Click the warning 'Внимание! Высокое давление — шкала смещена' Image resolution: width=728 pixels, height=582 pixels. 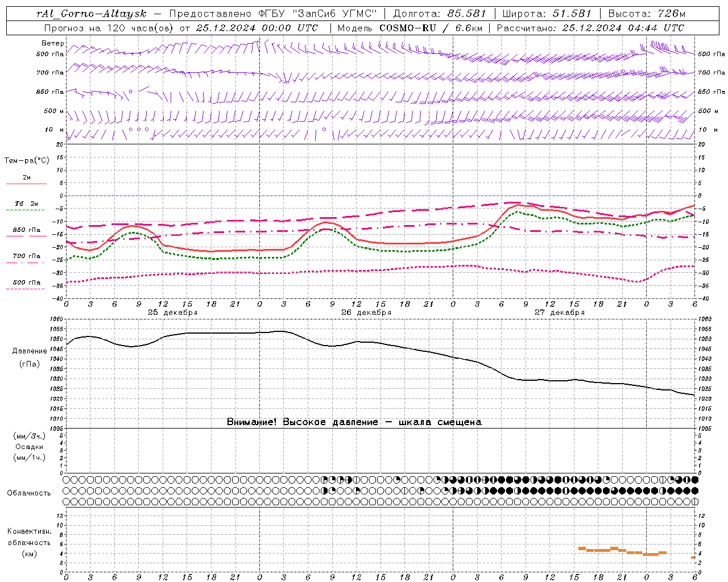(354, 422)
